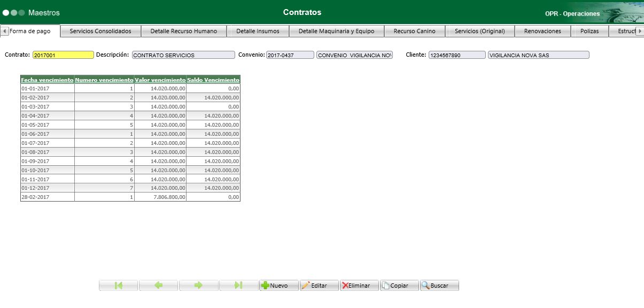The height and width of the screenshot is (308, 644).
Task: Open Servicios Consolidados tab
Action: 100,31
